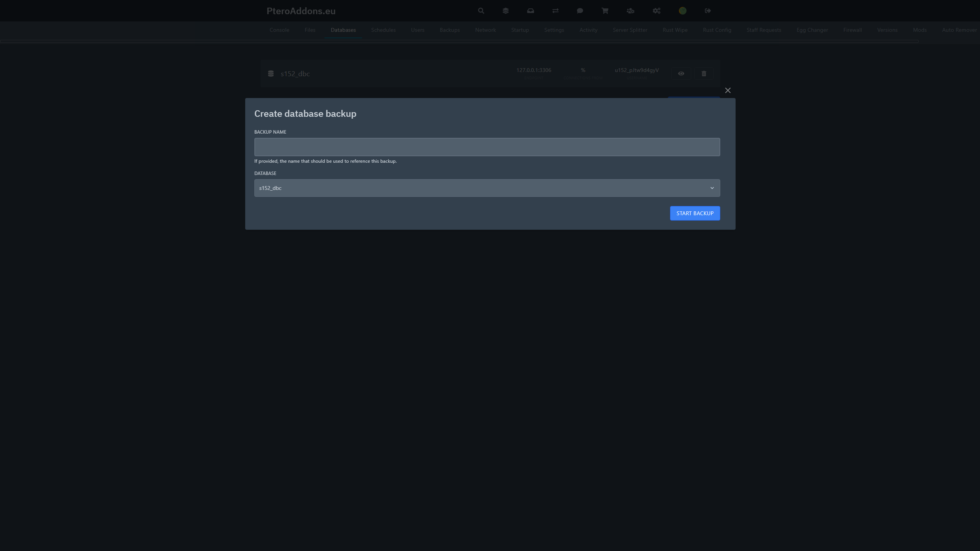Click the START BACKUP button
Viewport: 980px width, 551px height.
(x=695, y=213)
